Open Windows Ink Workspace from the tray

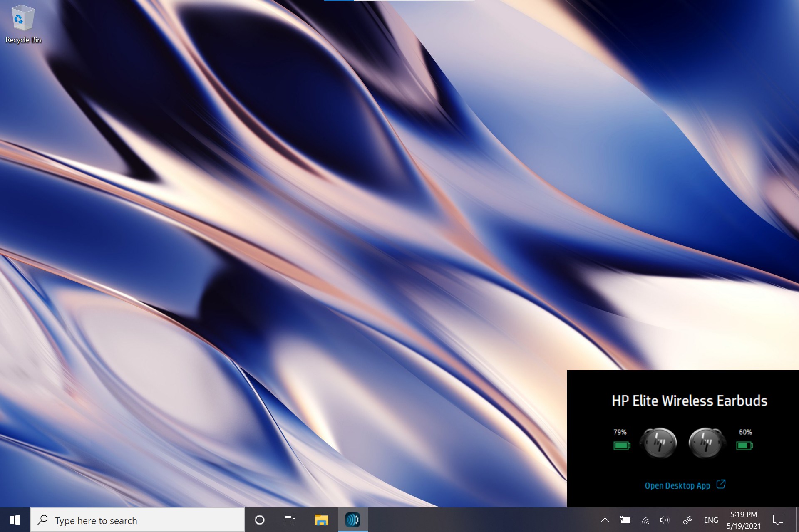(x=687, y=520)
